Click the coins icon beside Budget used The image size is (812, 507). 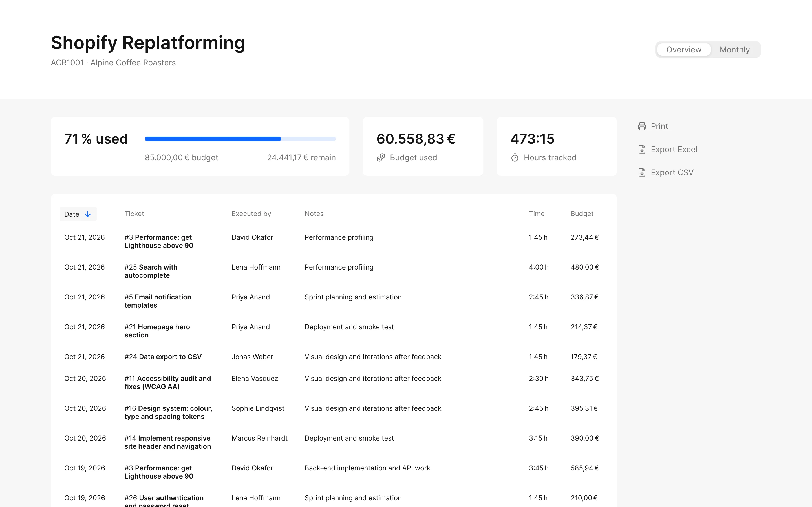click(381, 158)
